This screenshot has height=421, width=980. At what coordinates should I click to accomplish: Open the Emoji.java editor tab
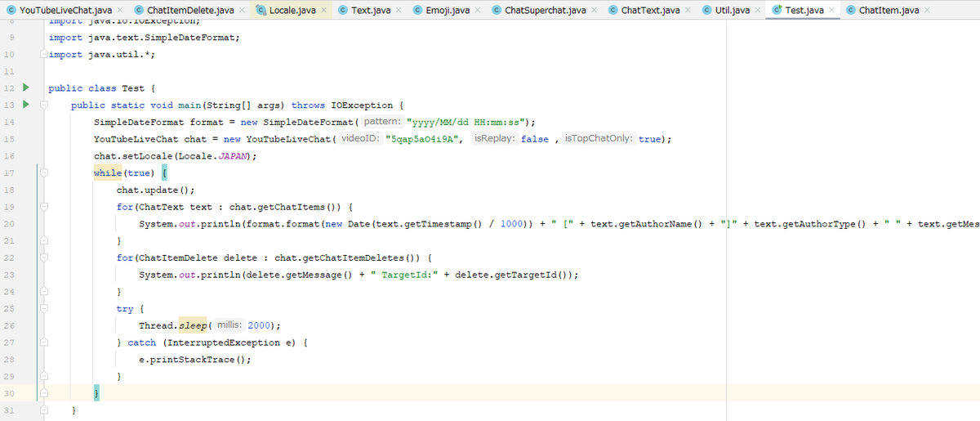point(448,10)
